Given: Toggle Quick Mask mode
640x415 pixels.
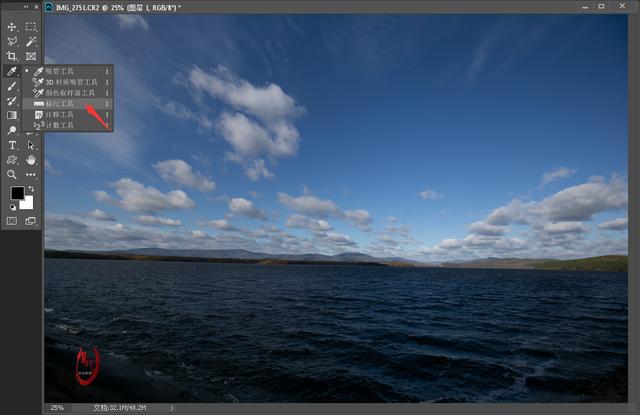Looking at the screenshot, I should click(x=12, y=220).
